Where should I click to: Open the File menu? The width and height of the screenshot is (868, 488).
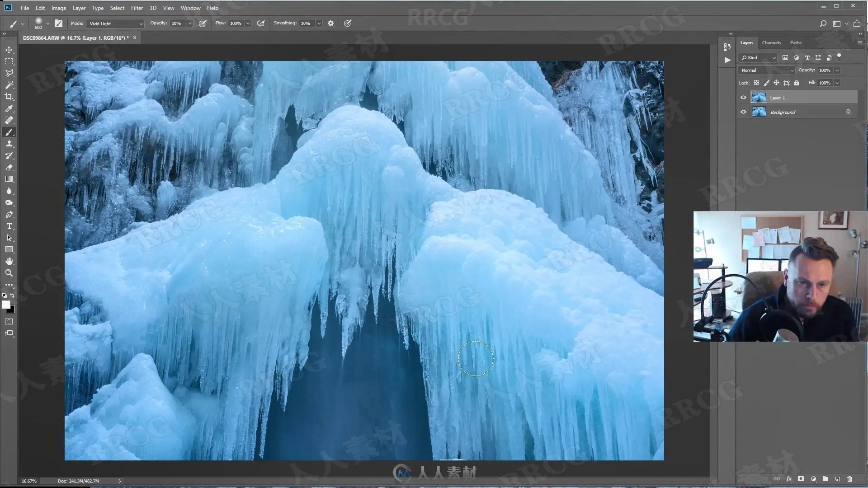tap(25, 8)
